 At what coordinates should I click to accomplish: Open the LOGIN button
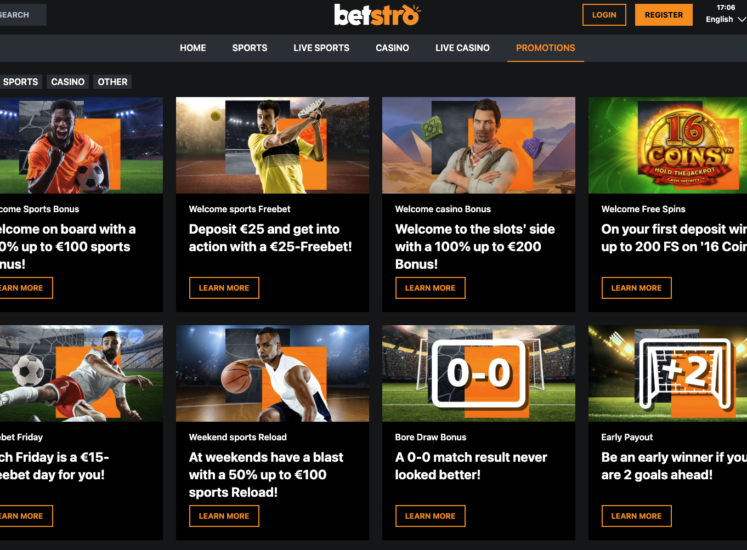point(604,15)
